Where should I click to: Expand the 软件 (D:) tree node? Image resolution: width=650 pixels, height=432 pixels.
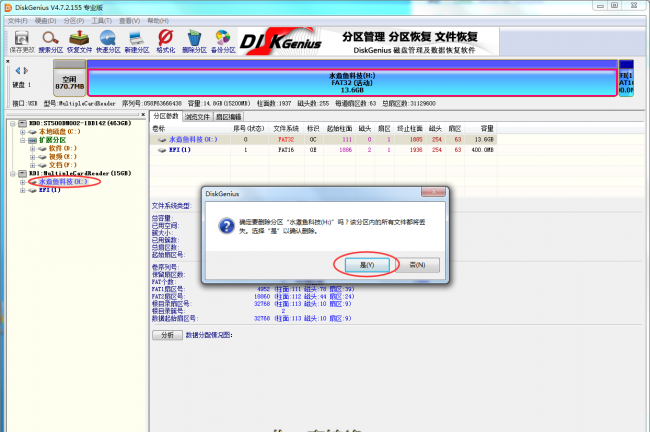pyautogui.click(x=32, y=148)
